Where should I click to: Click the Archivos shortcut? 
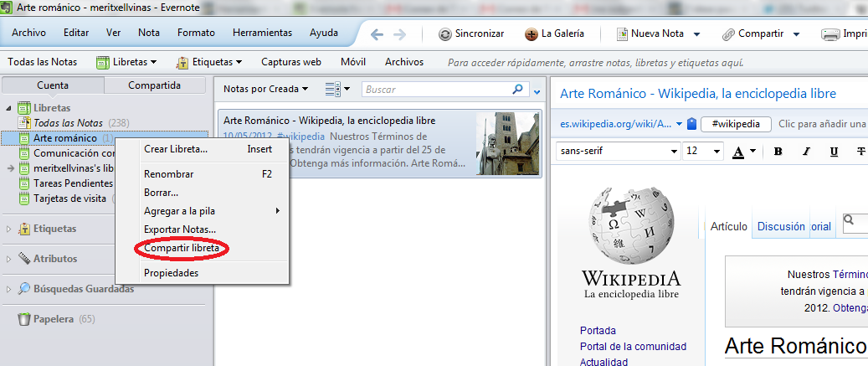pyautogui.click(x=404, y=62)
